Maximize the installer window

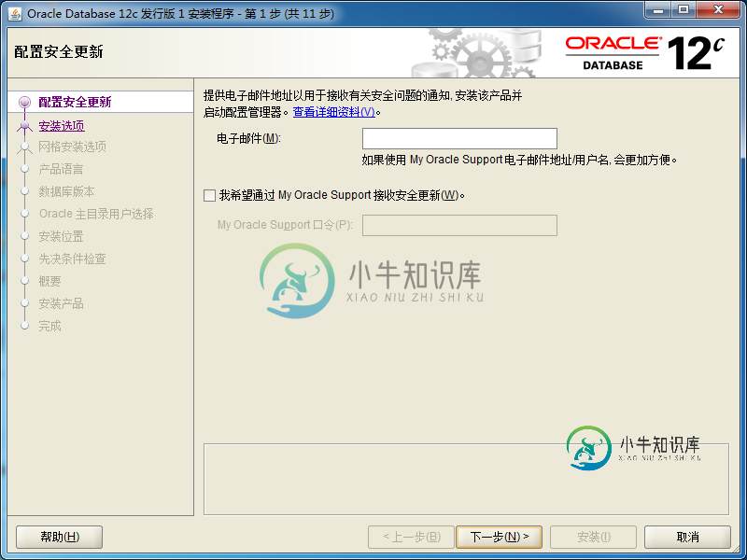click(x=684, y=10)
